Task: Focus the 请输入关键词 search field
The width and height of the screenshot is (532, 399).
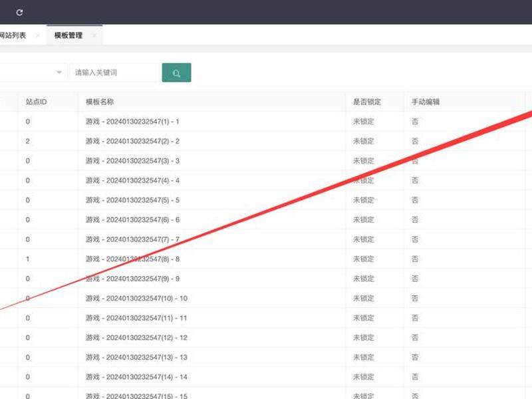Action: pos(114,72)
